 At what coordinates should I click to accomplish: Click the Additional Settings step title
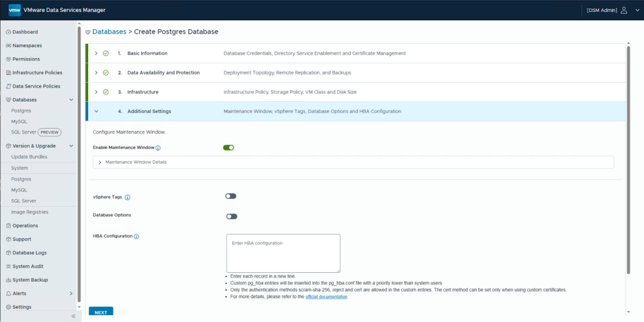pyautogui.click(x=149, y=112)
